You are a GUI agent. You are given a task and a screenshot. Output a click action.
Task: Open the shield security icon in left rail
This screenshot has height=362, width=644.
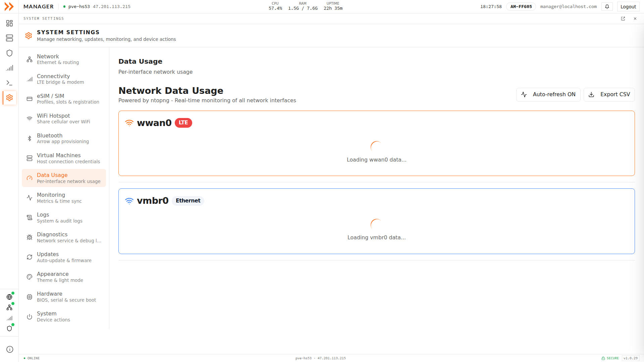pos(9,53)
